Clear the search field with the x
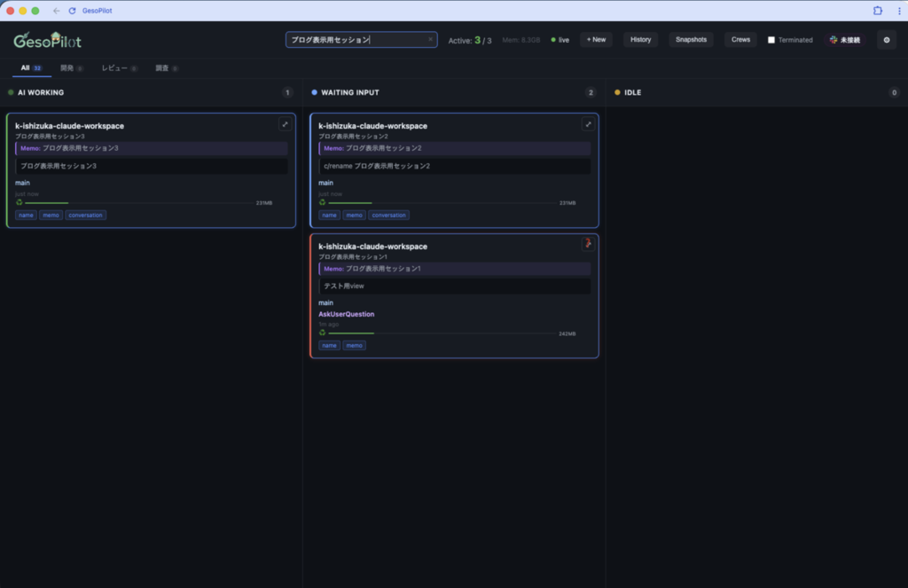The height and width of the screenshot is (588, 908). point(430,39)
